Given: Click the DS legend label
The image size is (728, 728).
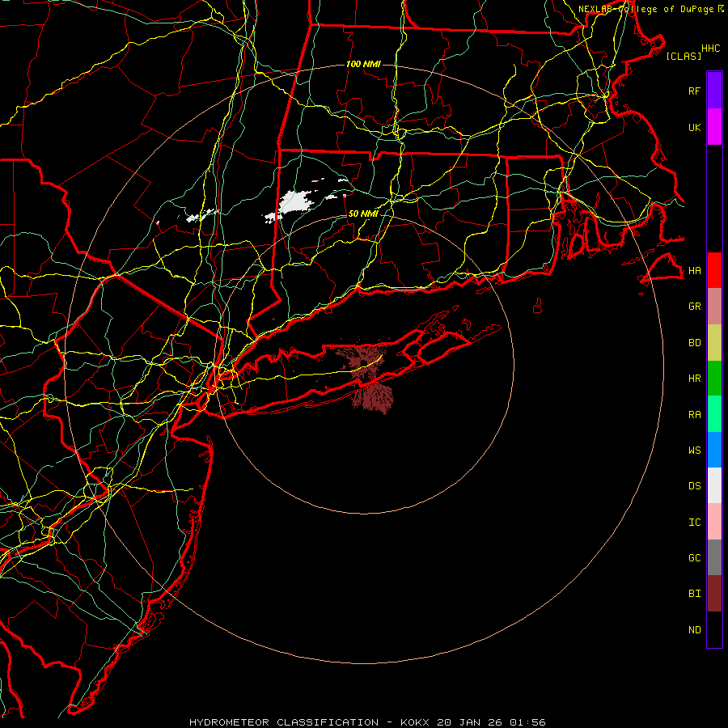Looking at the screenshot, I should 695,485.
